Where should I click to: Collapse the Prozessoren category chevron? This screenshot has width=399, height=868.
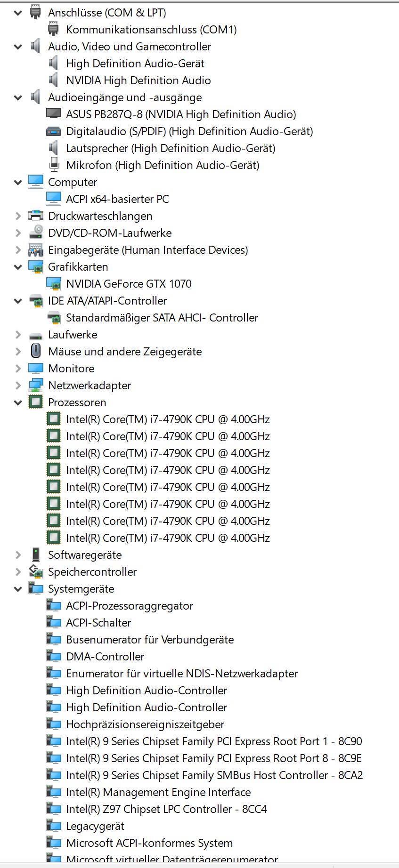tap(18, 402)
